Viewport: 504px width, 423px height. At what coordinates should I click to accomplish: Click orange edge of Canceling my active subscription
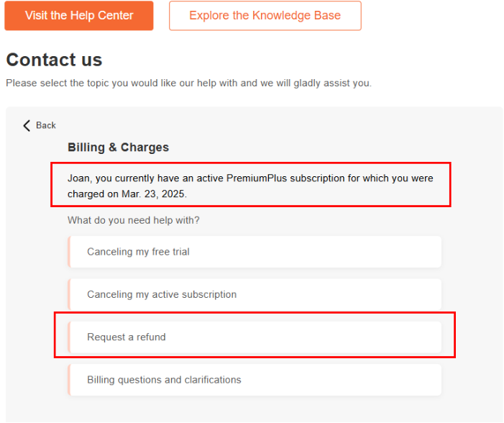click(69, 294)
